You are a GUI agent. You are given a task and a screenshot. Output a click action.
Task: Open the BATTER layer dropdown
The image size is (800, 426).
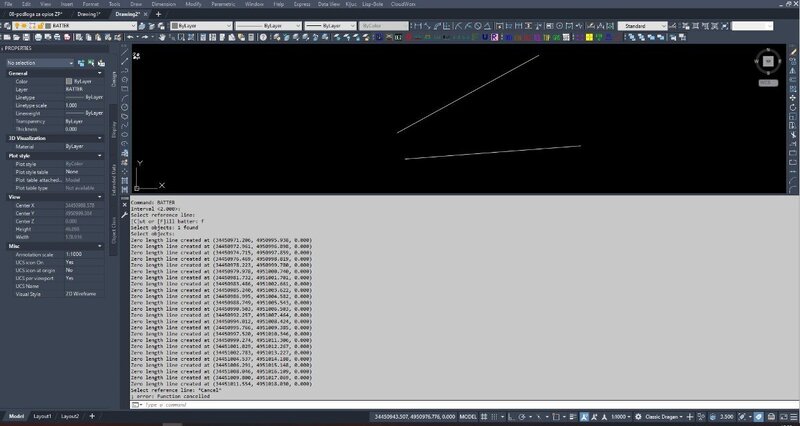(x=134, y=26)
